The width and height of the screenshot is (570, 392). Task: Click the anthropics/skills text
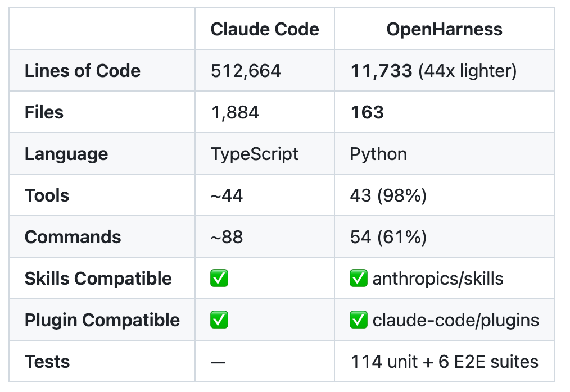(x=438, y=279)
